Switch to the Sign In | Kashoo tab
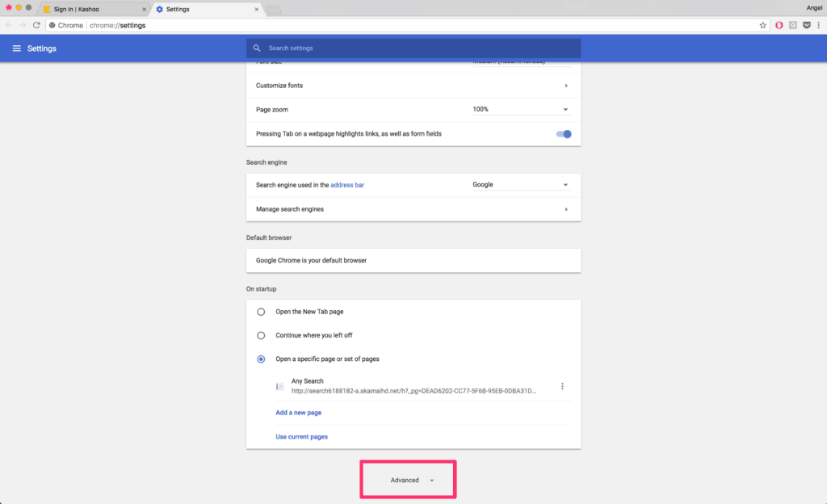Screen dimensions: 827x504 94,10
